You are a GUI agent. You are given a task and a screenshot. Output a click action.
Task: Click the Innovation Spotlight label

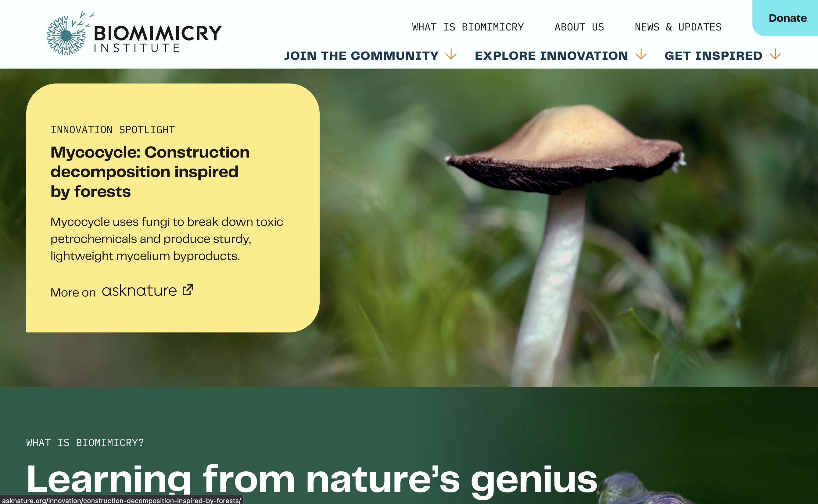pyautogui.click(x=113, y=130)
